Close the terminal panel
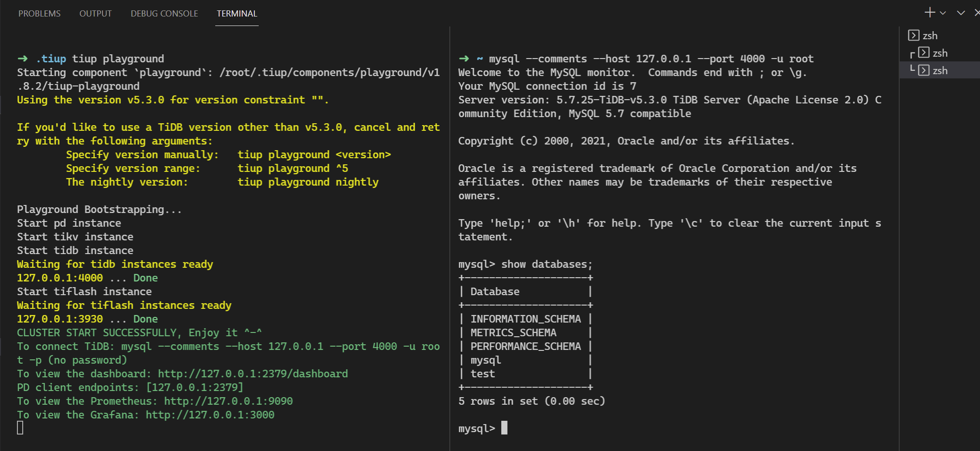Image resolution: width=980 pixels, height=451 pixels. pyautogui.click(x=977, y=13)
